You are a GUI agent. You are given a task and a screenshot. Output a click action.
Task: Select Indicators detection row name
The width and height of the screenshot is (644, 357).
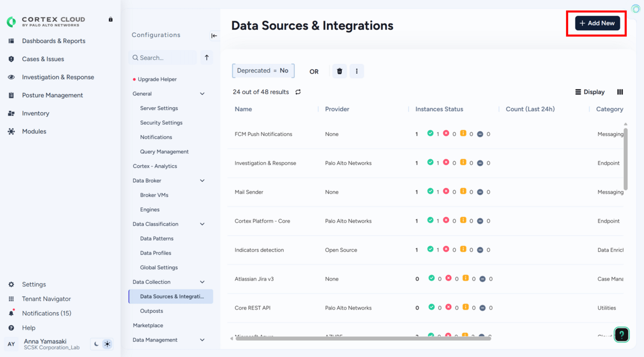tap(259, 250)
